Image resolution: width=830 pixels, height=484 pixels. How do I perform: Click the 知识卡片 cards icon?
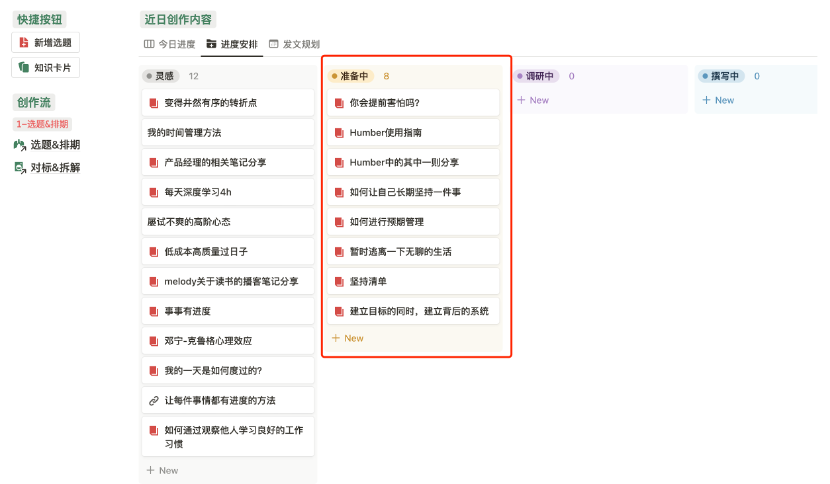(x=24, y=67)
